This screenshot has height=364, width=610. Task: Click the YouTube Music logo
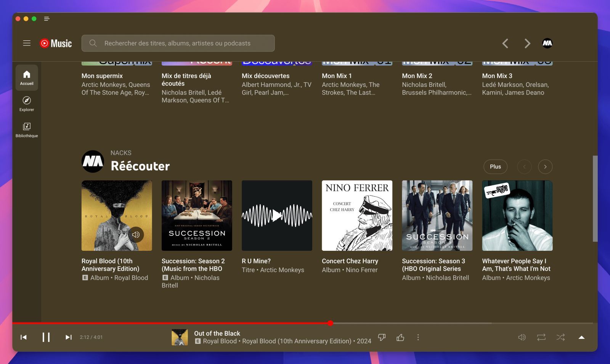[56, 43]
